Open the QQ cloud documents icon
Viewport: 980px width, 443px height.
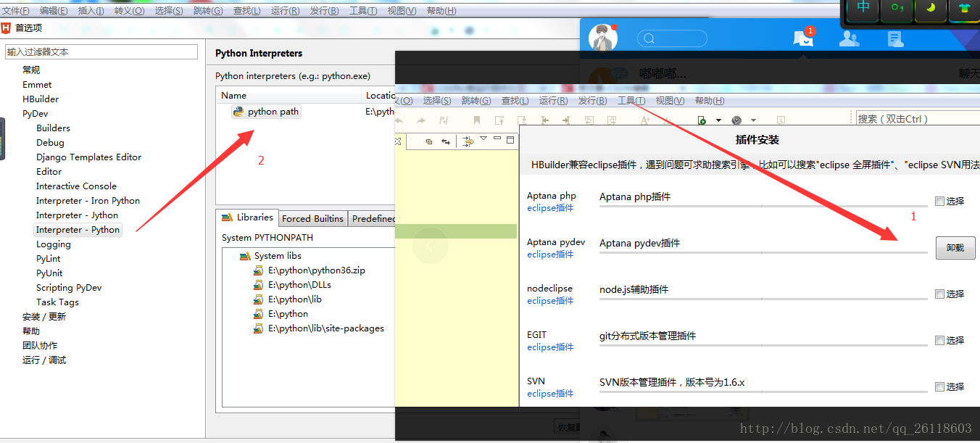click(895, 39)
